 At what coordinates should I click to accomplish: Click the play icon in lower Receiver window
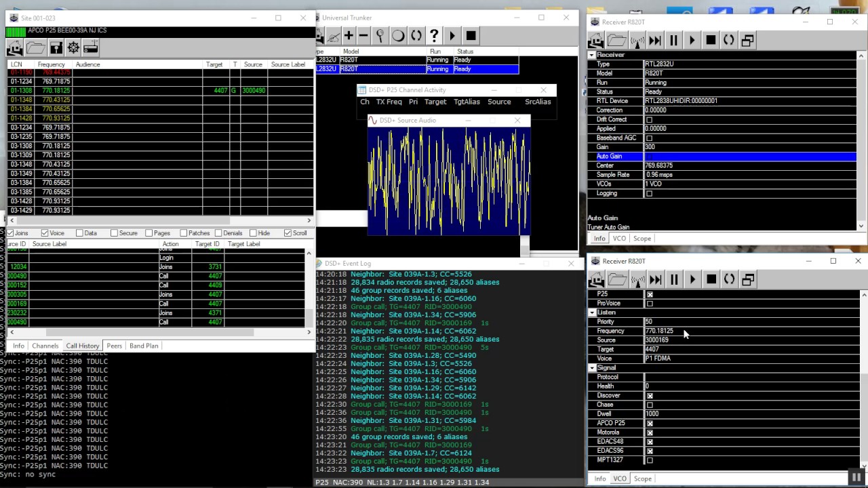[x=692, y=279]
